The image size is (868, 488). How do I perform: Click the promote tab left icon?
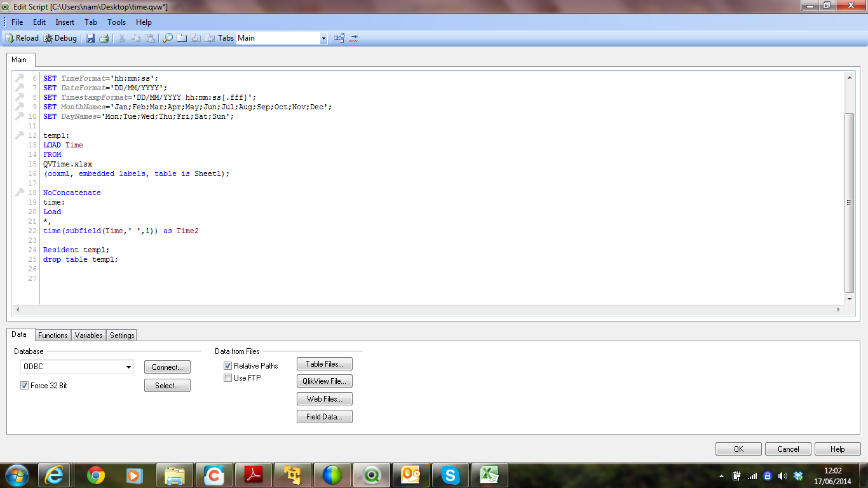tap(196, 38)
